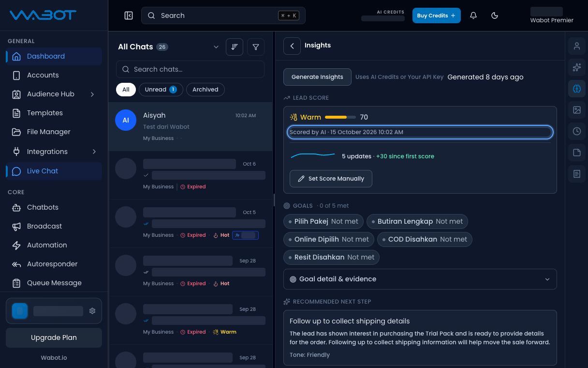Open the notifications bell

(473, 15)
